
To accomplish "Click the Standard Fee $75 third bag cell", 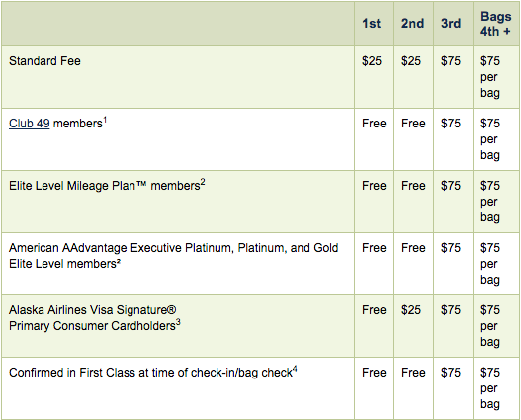I will point(451,61).
